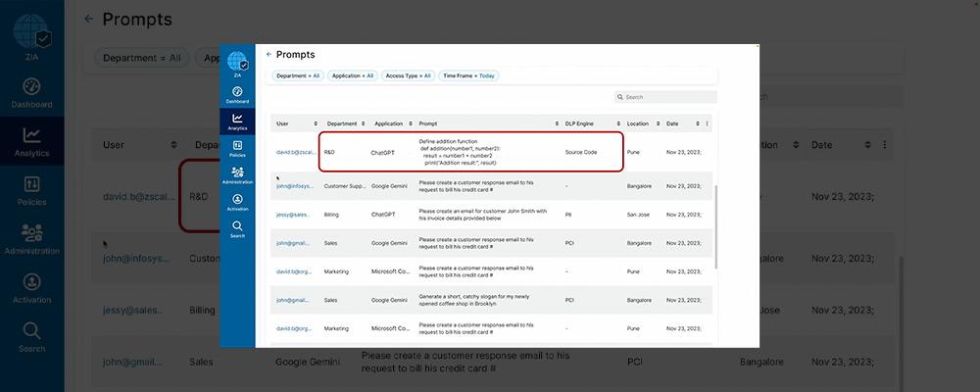Sort by User column in the popup table
This screenshot has width=980, height=392.
point(316,123)
